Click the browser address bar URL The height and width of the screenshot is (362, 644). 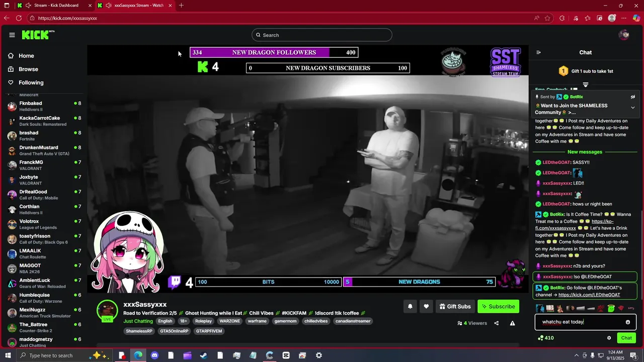pos(67,18)
